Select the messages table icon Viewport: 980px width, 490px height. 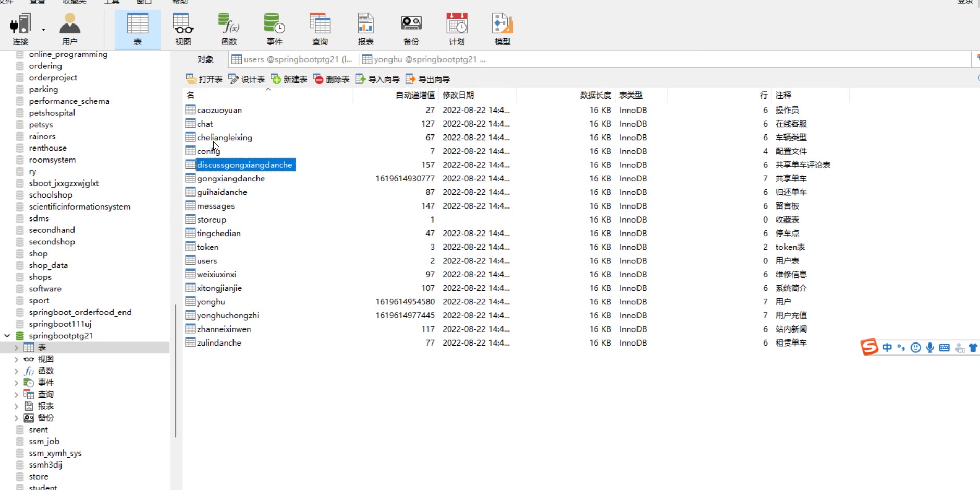point(190,206)
